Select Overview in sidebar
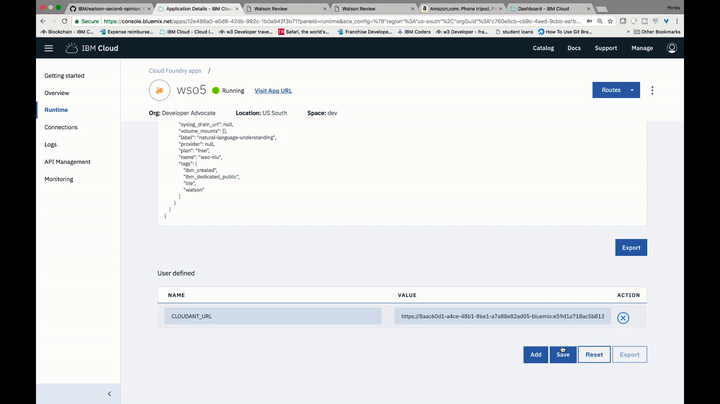720x404 pixels. (x=56, y=93)
